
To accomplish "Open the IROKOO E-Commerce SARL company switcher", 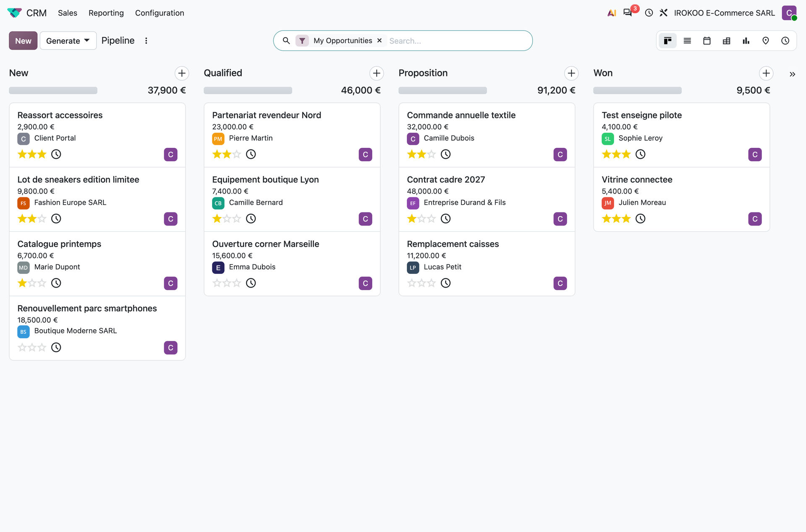I will 724,13.
